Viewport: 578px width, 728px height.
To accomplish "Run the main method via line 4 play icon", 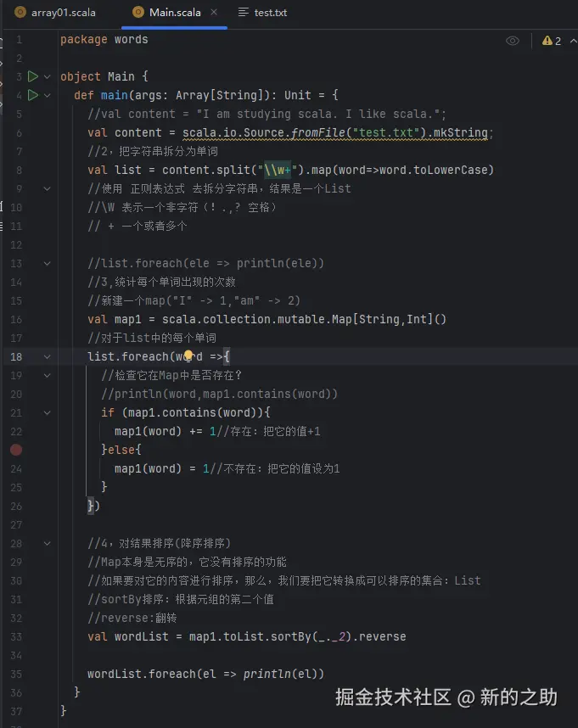I will (x=32, y=94).
